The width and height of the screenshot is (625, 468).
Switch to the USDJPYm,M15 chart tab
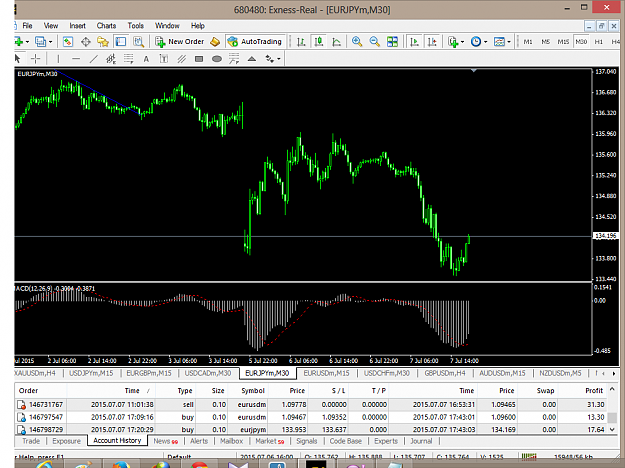(91, 373)
